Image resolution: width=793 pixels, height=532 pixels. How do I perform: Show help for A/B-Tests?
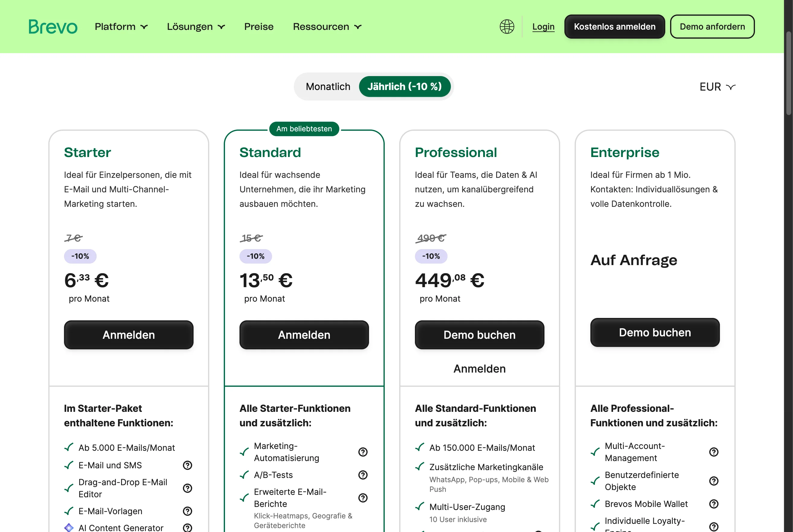363,475
